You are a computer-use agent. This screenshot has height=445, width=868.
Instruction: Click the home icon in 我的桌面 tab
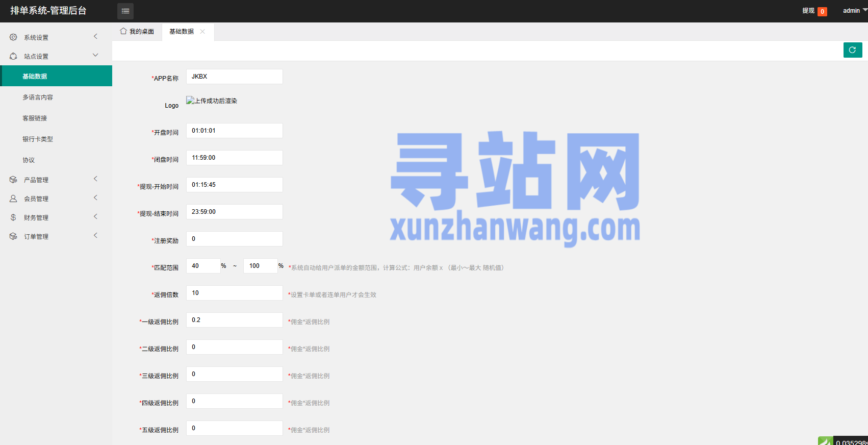[123, 31]
